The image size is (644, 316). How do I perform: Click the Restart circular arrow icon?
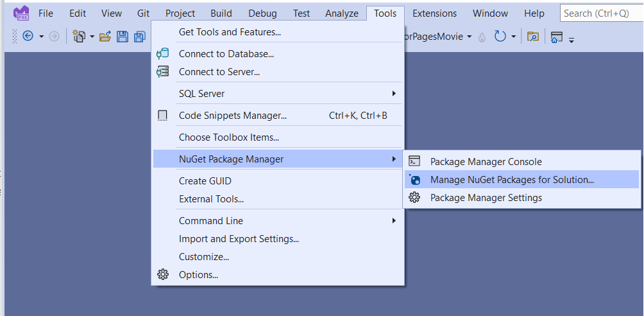pyautogui.click(x=500, y=37)
